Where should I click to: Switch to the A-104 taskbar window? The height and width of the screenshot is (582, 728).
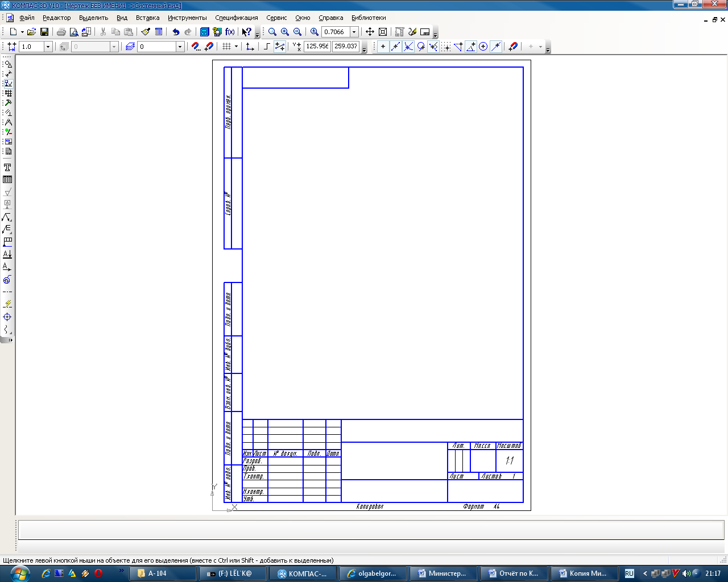pyautogui.click(x=163, y=573)
